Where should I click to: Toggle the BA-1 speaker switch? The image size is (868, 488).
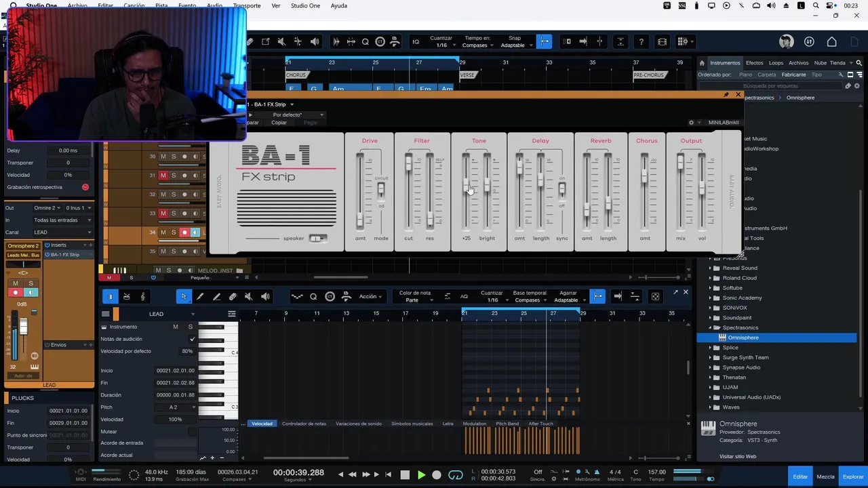[317, 239]
